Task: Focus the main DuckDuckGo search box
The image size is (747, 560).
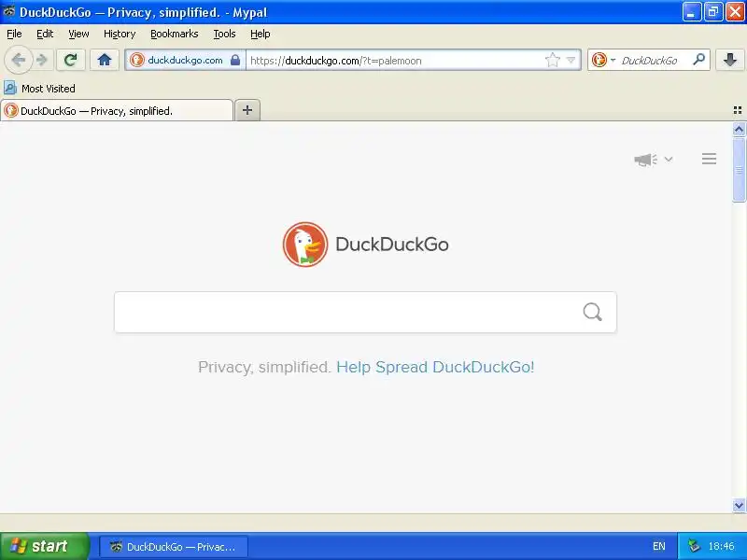Action: (365, 313)
